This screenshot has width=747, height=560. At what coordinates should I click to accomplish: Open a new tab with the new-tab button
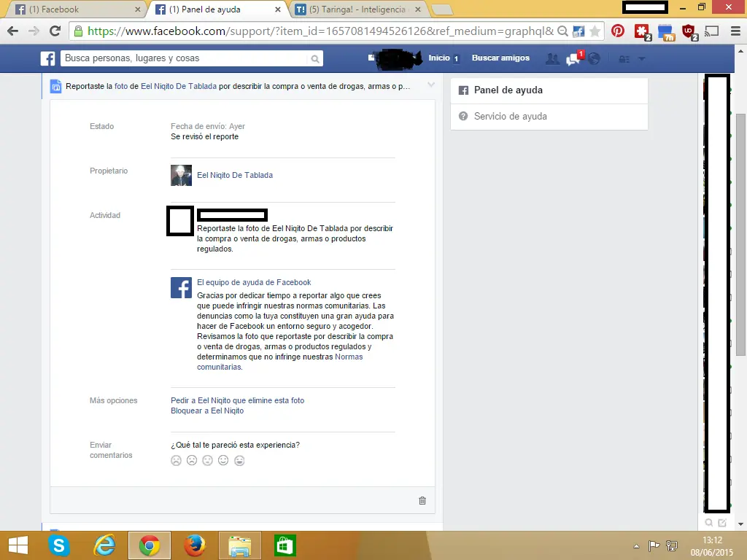coord(441,9)
